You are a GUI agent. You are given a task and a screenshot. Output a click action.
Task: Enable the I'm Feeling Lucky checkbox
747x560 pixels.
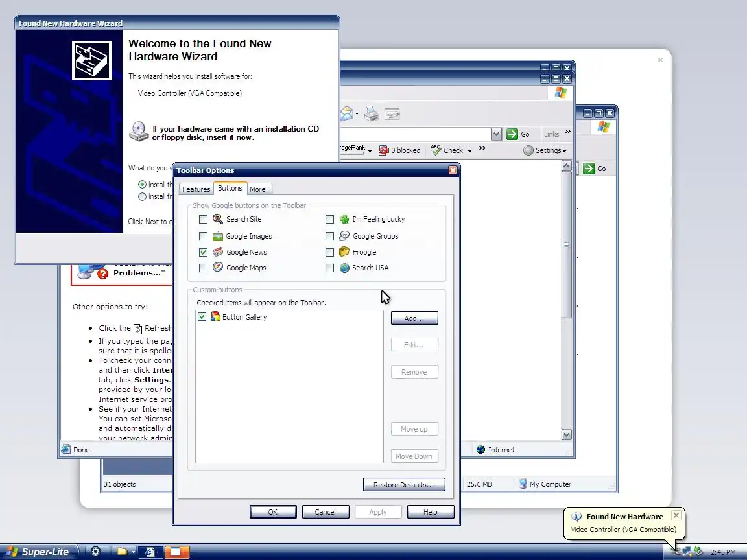(329, 220)
